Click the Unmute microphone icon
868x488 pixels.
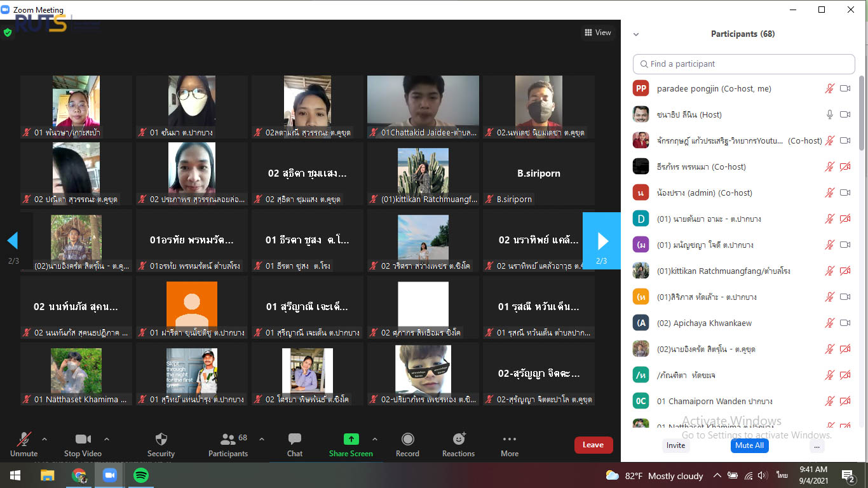[x=24, y=439]
